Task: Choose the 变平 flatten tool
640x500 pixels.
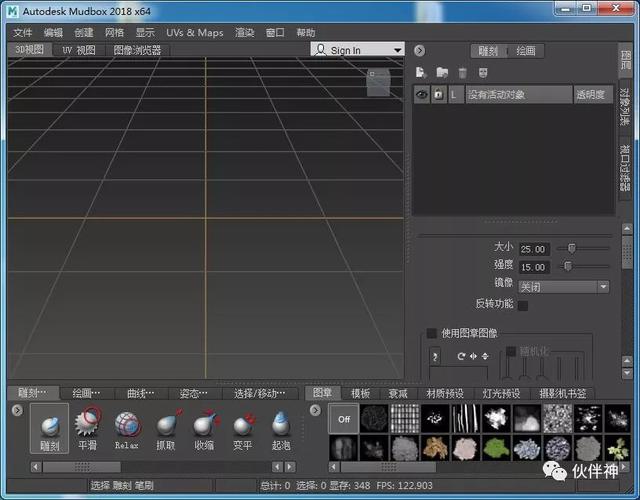Action: tap(242, 429)
